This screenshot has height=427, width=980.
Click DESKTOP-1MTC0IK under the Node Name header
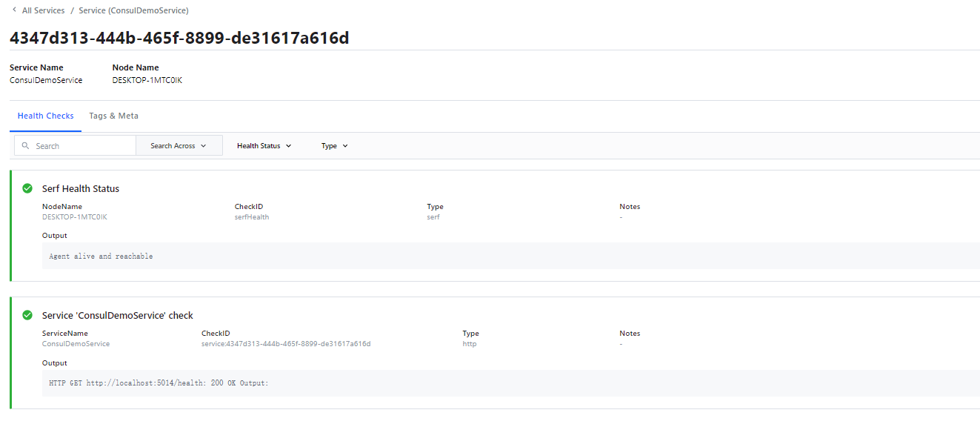147,80
